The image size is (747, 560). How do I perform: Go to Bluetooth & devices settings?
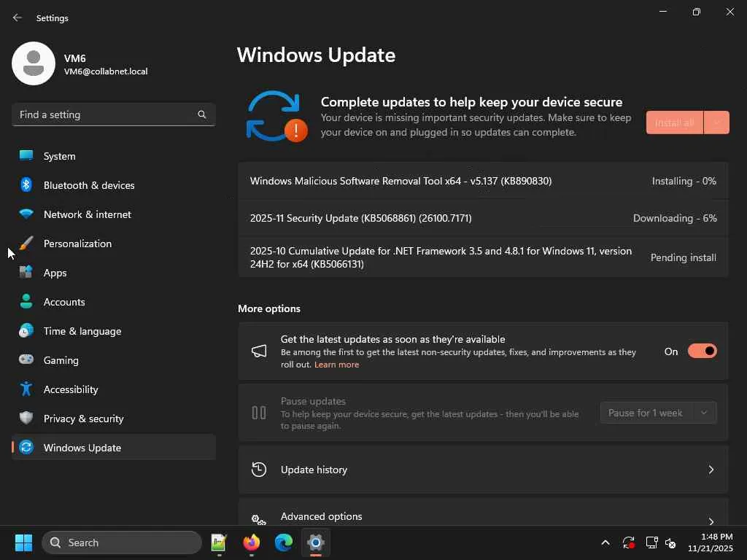pos(114,184)
